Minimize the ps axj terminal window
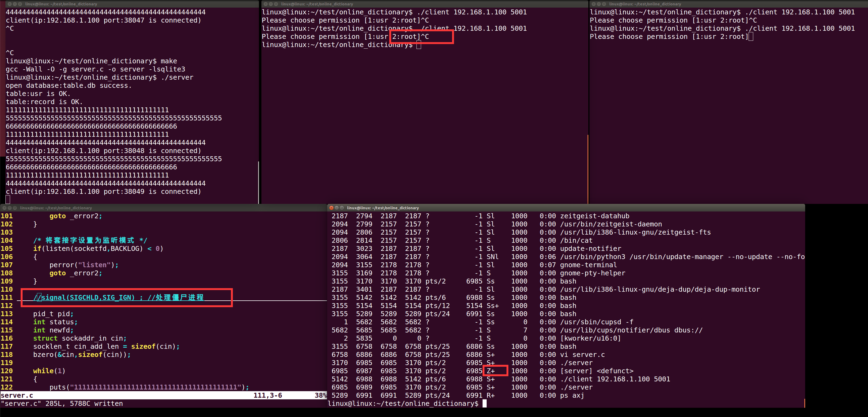 (337, 208)
